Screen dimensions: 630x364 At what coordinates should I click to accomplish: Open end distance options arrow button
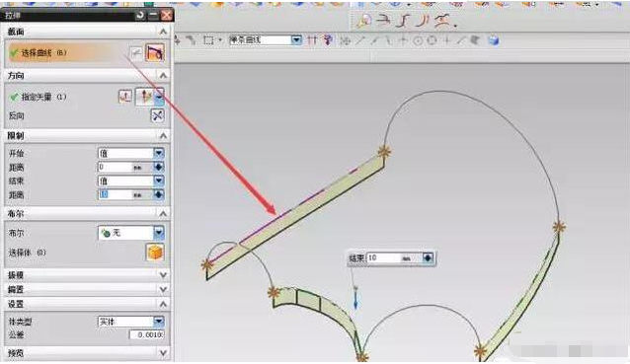point(159,195)
